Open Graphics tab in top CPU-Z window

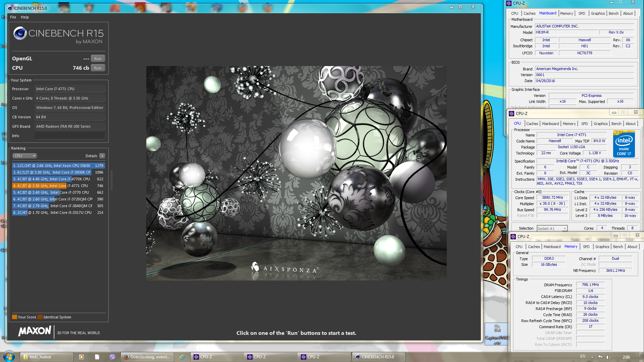598,13
